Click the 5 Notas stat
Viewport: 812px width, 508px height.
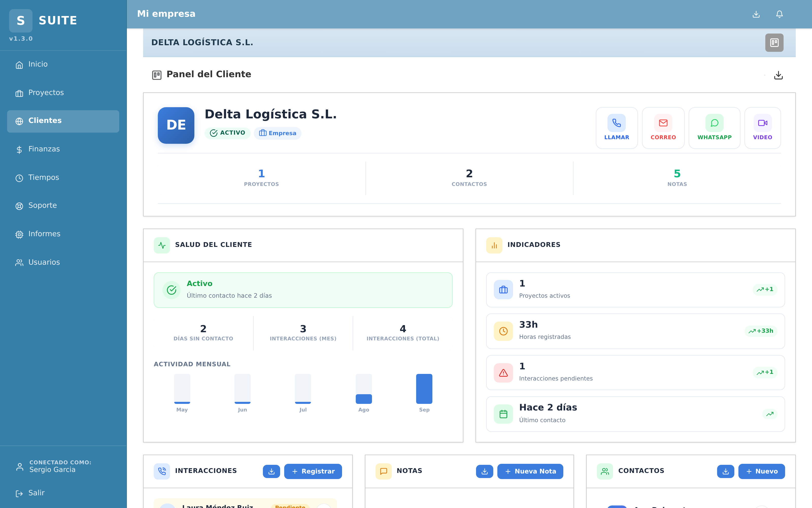click(x=677, y=178)
